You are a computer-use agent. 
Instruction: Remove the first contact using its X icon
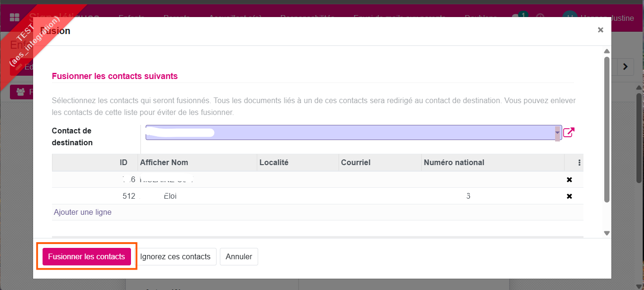(569, 180)
